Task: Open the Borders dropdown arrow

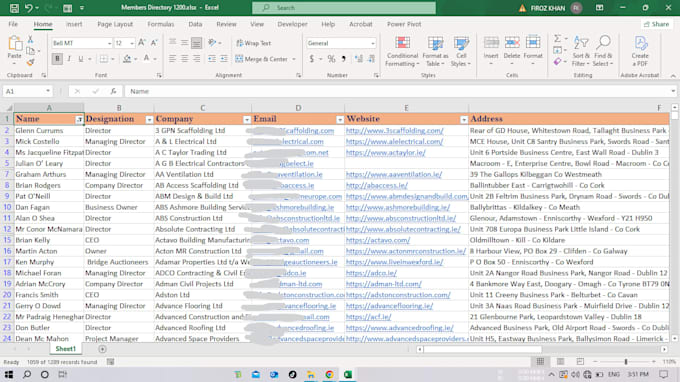Action: tap(112, 59)
